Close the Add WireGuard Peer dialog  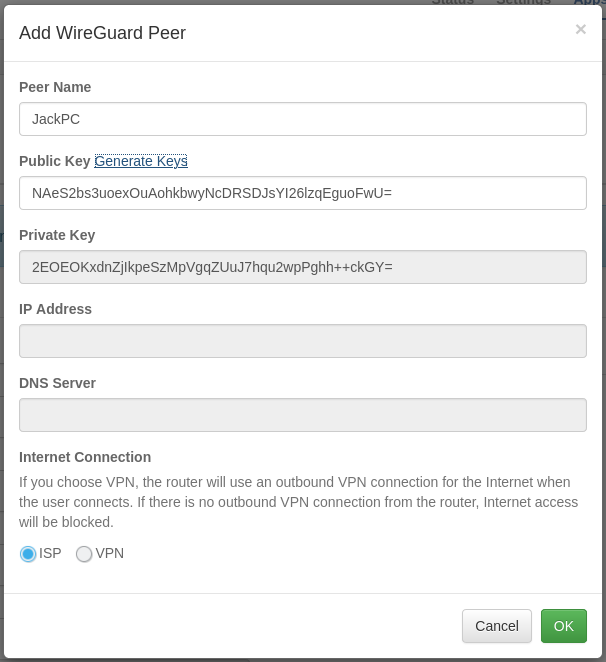point(580,30)
